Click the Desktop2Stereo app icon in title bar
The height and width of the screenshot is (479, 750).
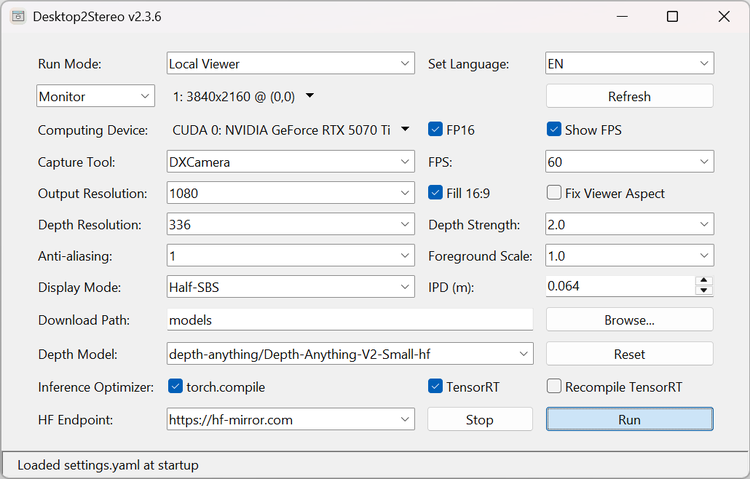pyautogui.click(x=17, y=17)
